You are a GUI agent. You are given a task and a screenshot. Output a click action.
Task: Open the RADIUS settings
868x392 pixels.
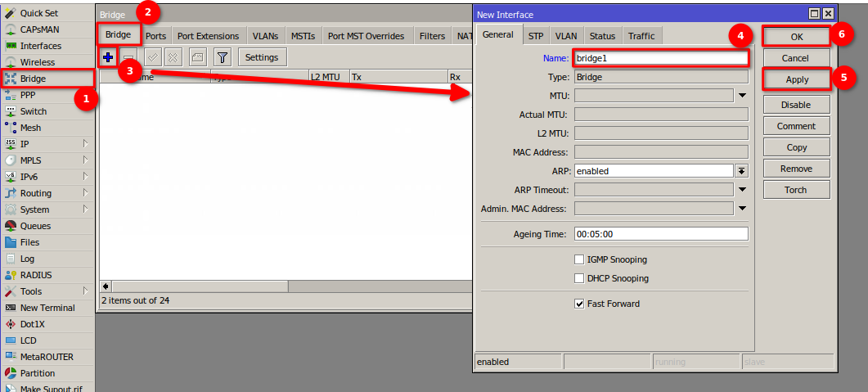coord(35,275)
